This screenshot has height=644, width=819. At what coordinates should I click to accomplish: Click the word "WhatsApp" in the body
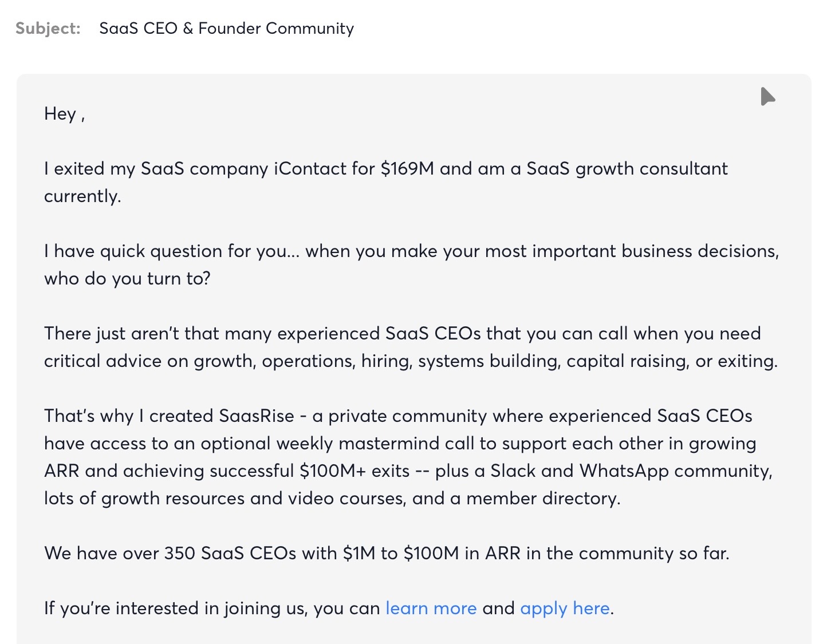click(x=624, y=471)
